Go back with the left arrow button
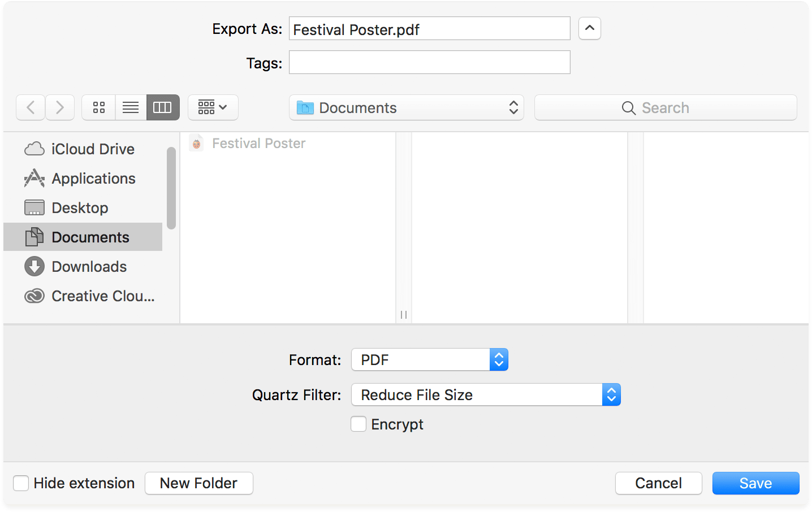 [x=31, y=107]
